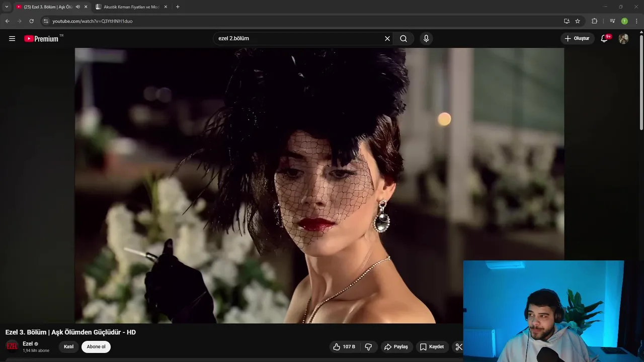Open media controls in Chrome toolbar
The width and height of the screenshot is (644, 362).
pos(612,21)
